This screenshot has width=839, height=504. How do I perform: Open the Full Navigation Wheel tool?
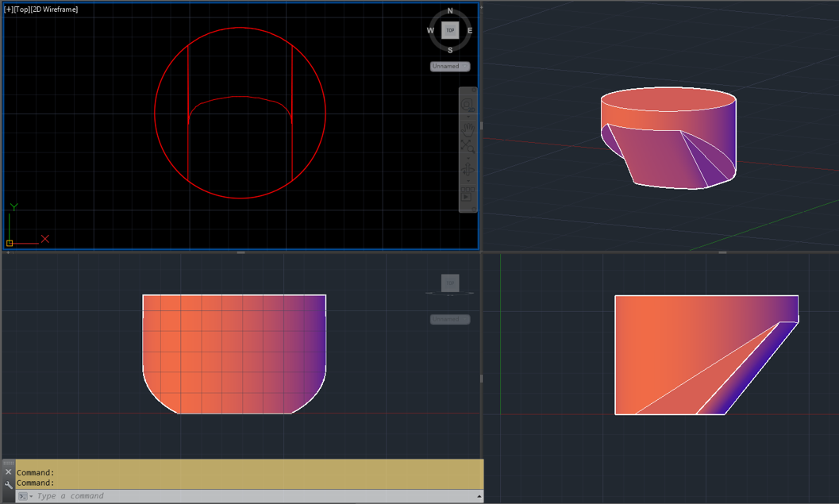coord(469,102)
